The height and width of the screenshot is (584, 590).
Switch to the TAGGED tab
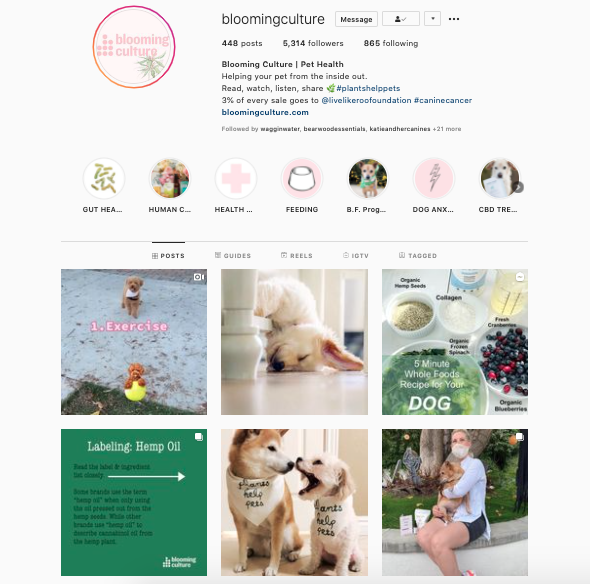click(418, 256)
